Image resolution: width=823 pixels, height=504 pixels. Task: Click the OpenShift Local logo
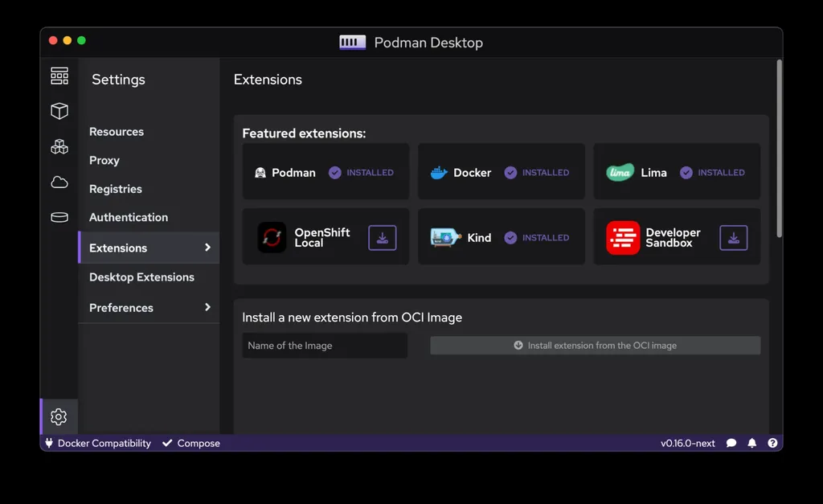point(272,237)
